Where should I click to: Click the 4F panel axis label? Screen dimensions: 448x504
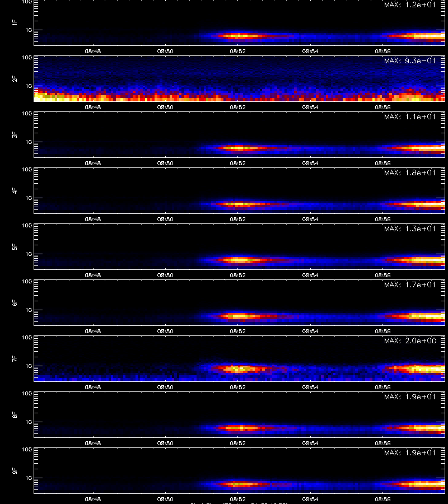[15, 190]
